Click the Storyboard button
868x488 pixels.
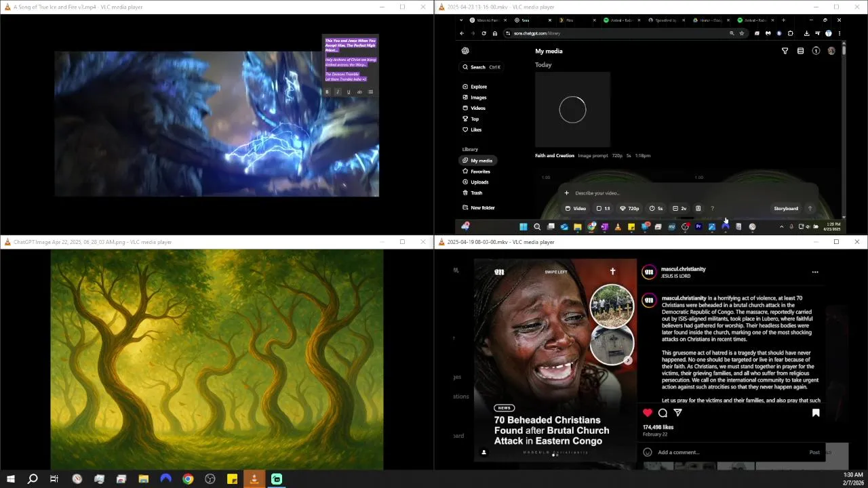point(786,209)
